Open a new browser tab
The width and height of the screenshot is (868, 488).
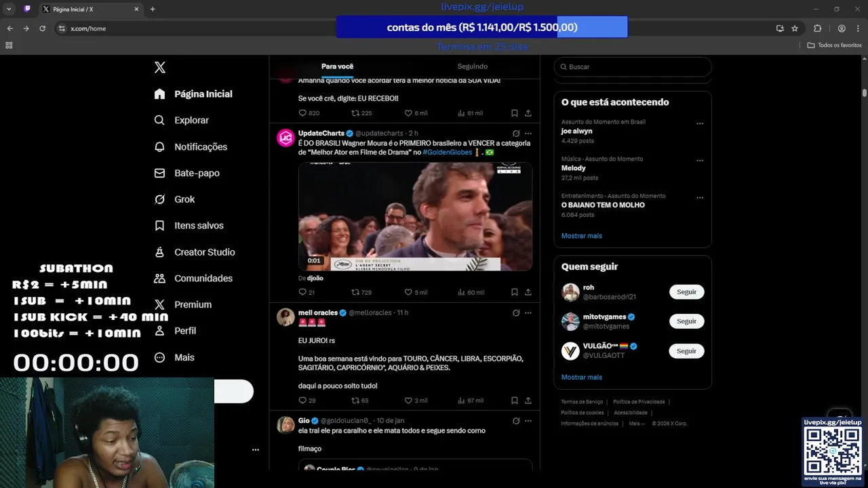[x=153, y=9]
